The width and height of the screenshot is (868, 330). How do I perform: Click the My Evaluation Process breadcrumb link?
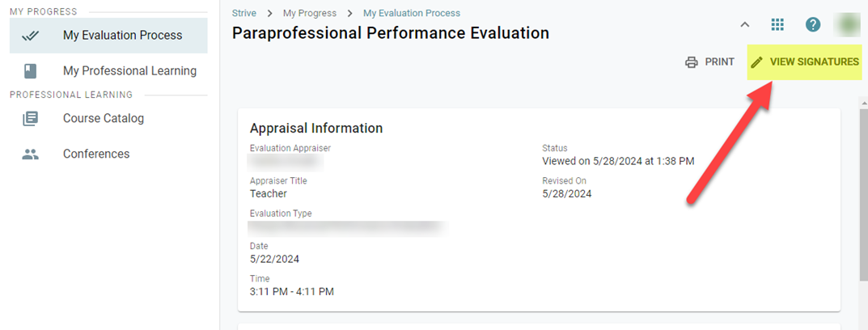(x=412, y=14)
